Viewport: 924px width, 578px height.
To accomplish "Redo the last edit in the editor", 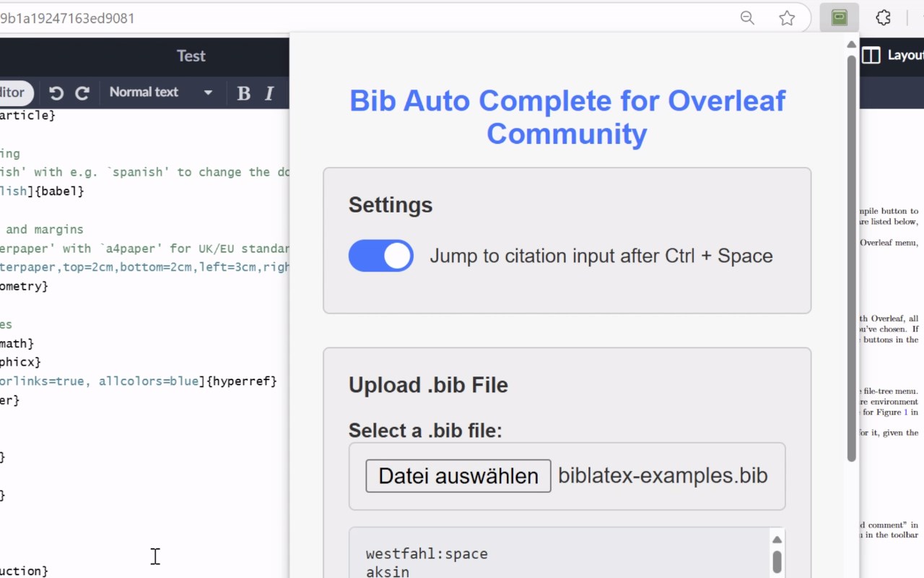I will (82, 92).
